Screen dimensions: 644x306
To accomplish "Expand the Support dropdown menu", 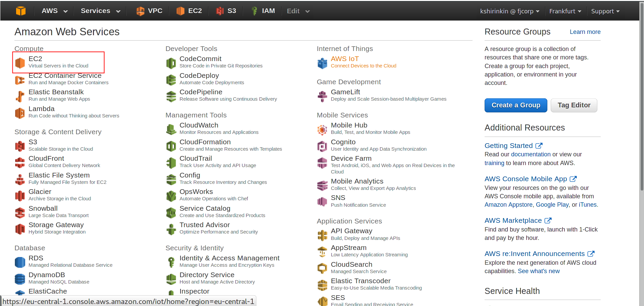I will 605,11.
